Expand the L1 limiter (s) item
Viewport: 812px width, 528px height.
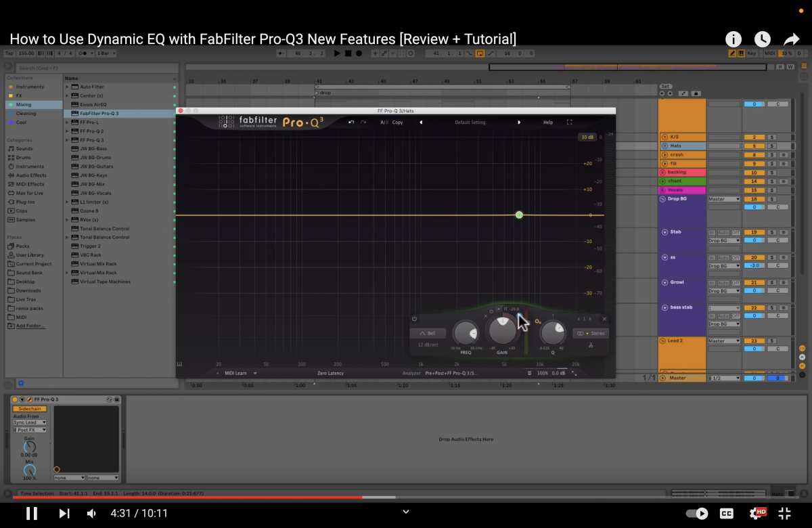click(x=67, y=202)
